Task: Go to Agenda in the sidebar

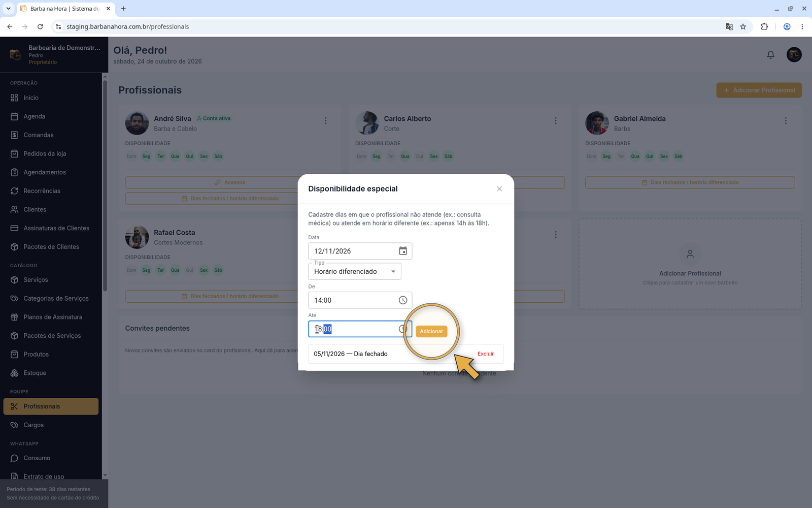Action: coord(51,116)
